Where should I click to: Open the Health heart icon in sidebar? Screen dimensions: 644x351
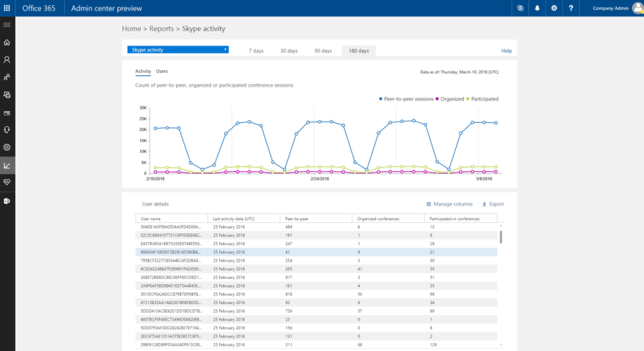click(7, 183)
